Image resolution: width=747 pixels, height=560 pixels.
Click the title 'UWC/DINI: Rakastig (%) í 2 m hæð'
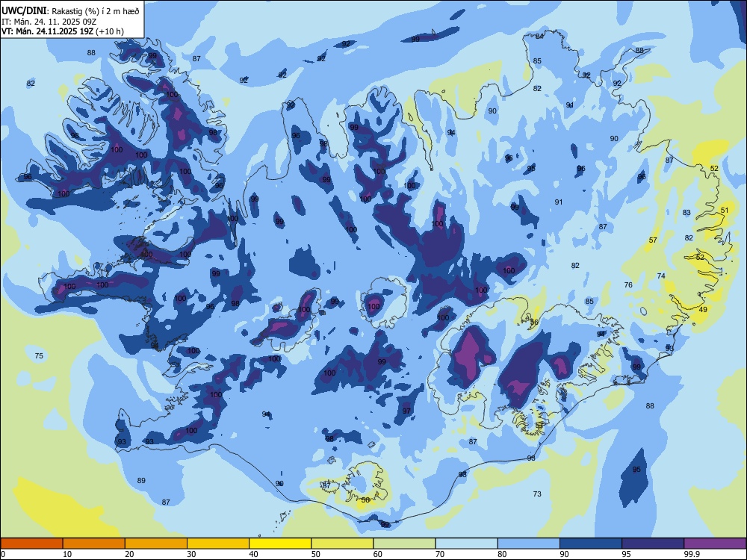click(x=71, y=11)
